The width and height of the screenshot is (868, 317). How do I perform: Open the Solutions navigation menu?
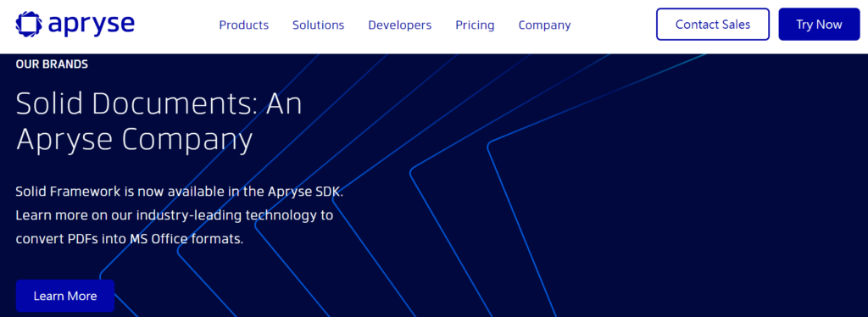[319, 25]
